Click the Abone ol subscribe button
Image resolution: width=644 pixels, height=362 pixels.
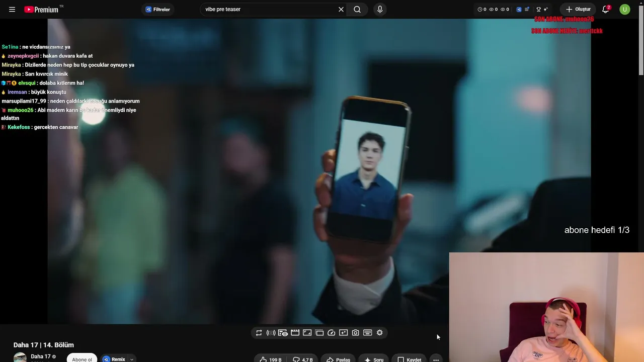pyautogui.click(x=82, y=359)
